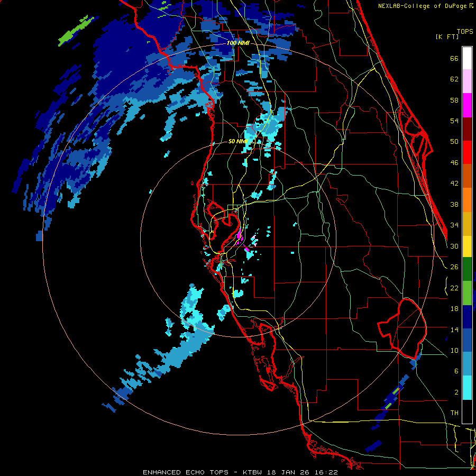
Task: Click the '14' legend value
Action: pos(454,329)
